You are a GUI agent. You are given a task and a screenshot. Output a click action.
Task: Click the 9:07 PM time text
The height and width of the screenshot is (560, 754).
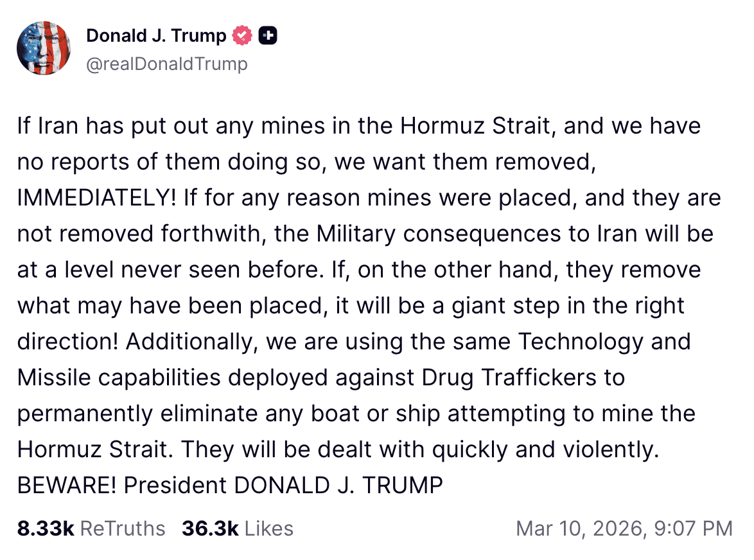point(693,529)
